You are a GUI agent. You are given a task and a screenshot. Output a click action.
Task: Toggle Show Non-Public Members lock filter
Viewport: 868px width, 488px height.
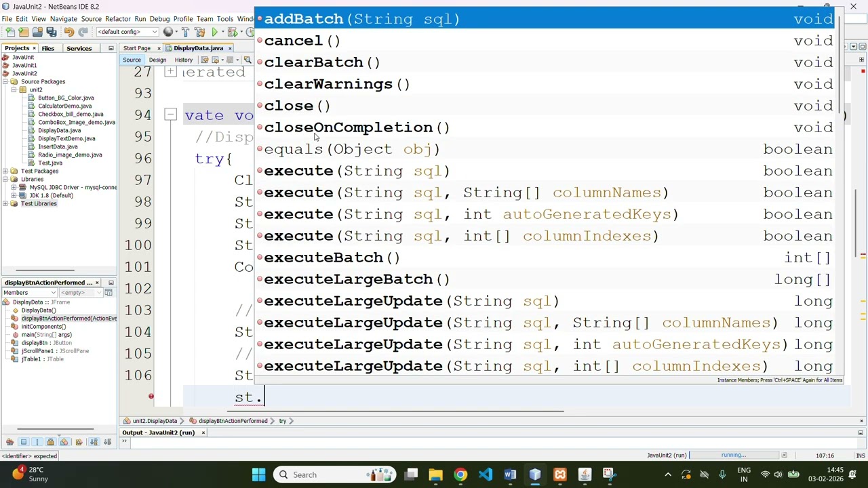(50, 442)
